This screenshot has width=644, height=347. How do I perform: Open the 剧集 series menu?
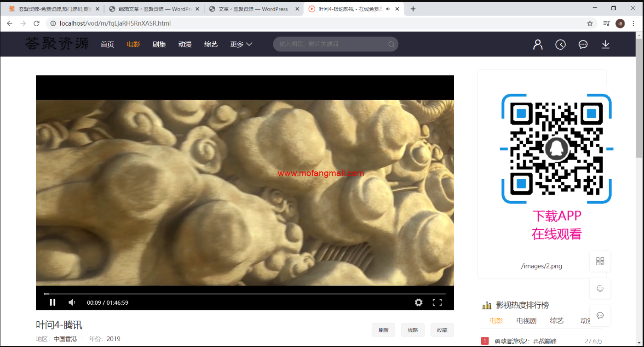click(x=159, y=44)
